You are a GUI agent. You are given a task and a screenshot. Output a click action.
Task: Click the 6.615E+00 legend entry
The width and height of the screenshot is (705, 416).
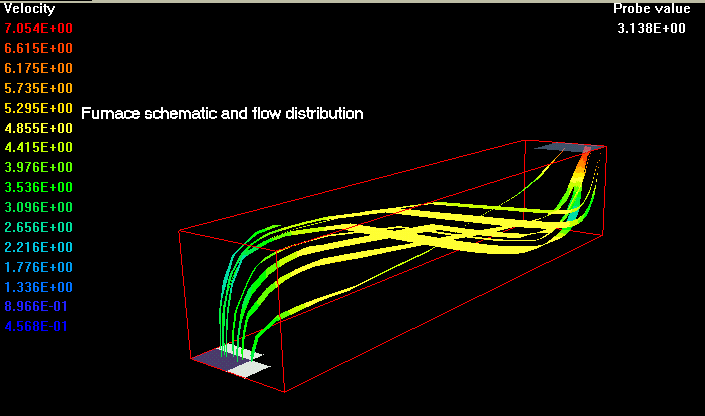pyautogui.click(x=38, y=49)
